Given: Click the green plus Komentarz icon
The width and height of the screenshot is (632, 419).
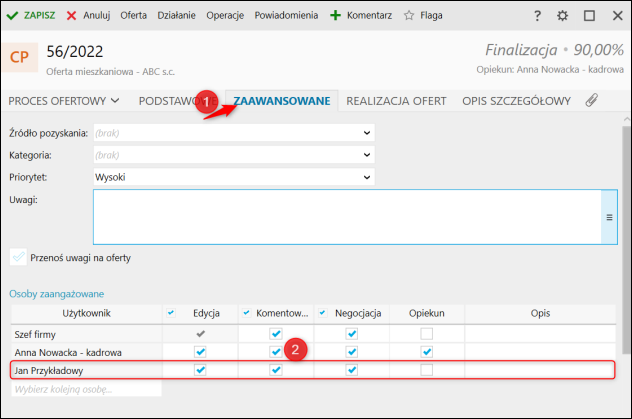Looking at the screenshot, I should [x=335, y=16].
